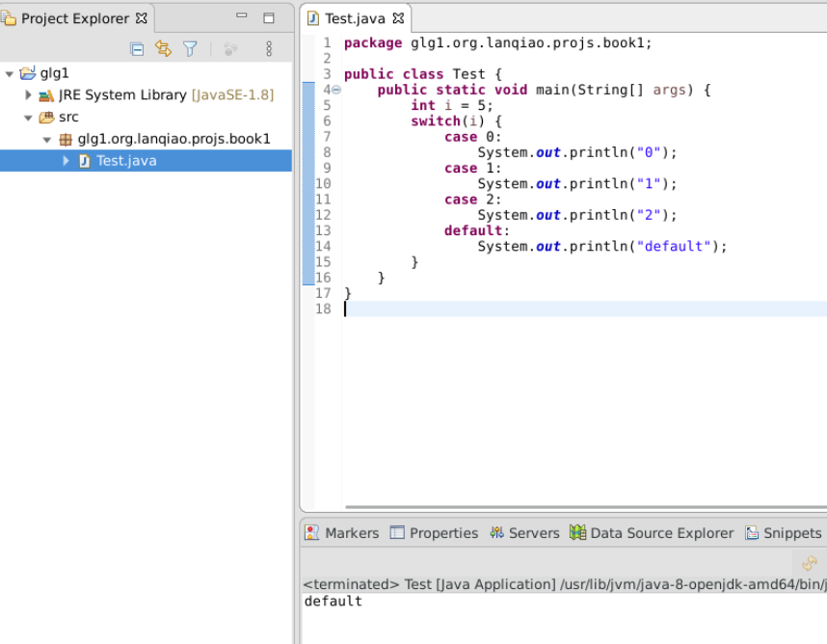Click 'case 2:' in the editor
Screen dimensions: 827x644
pyautogui.click(x=472, y=200)
